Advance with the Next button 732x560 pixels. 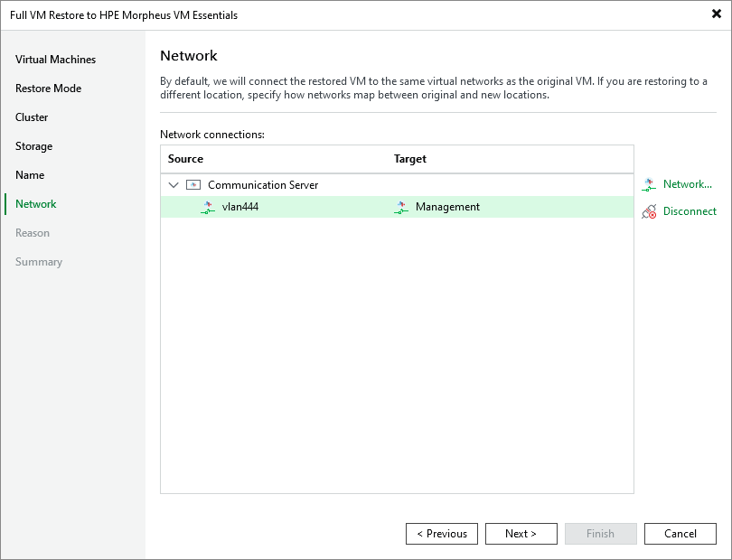tap(521, 533)
